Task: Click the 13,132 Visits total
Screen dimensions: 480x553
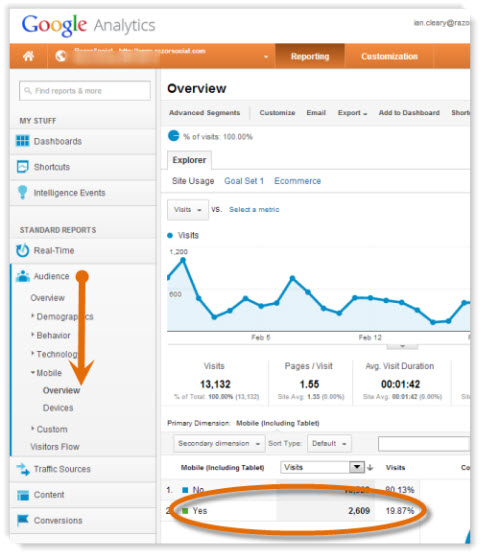Action: coord(215,384)
